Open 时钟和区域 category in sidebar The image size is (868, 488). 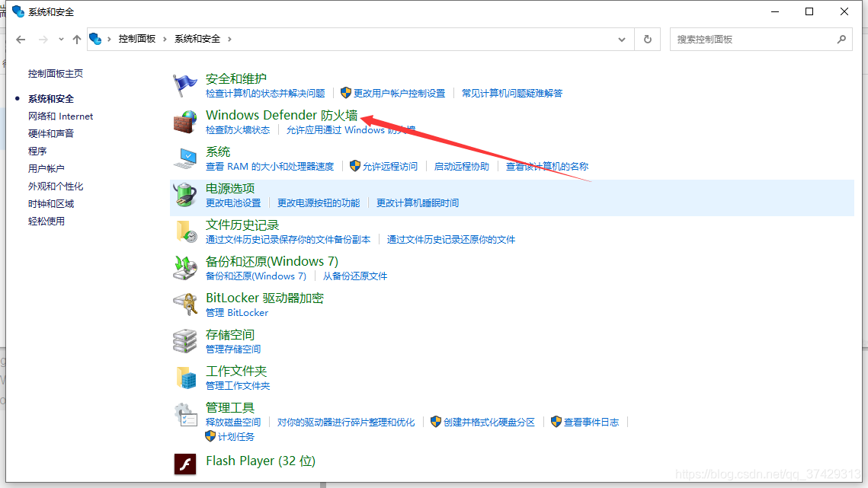(x=51, y=203)
